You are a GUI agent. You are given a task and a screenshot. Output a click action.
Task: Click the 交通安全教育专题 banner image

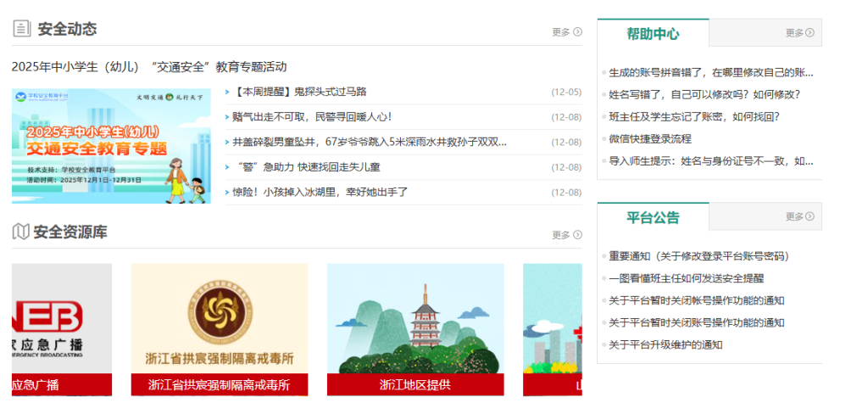click(x=111, y=146)
